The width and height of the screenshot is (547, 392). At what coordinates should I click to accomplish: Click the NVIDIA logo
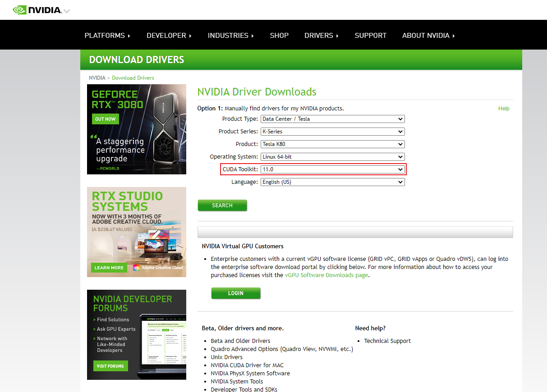coord(37,9)
